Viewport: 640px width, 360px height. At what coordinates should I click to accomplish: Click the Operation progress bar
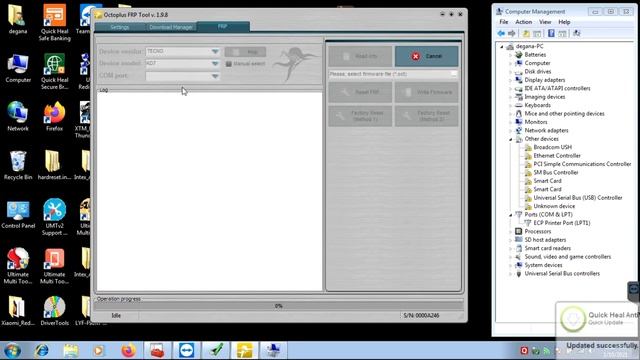[279, 306]
